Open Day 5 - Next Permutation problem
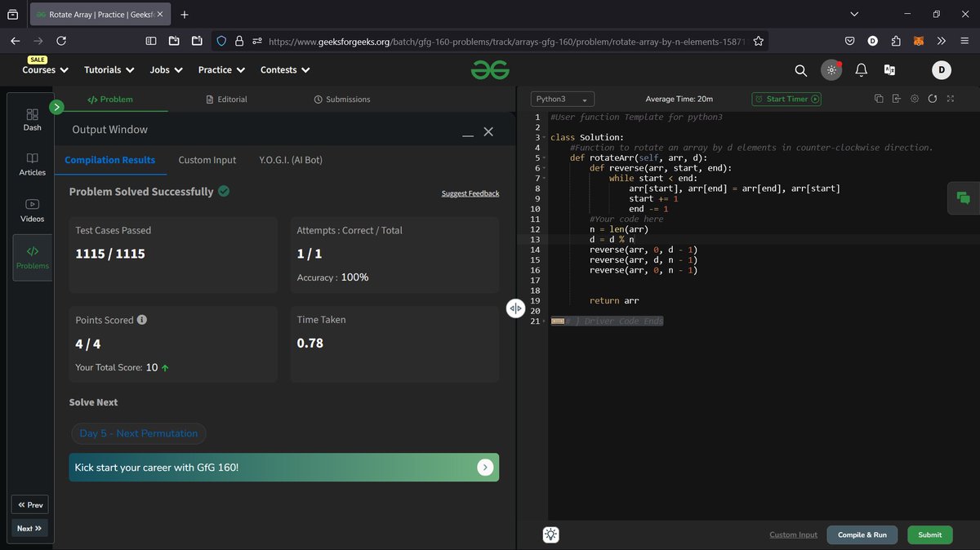 (139, 433)
